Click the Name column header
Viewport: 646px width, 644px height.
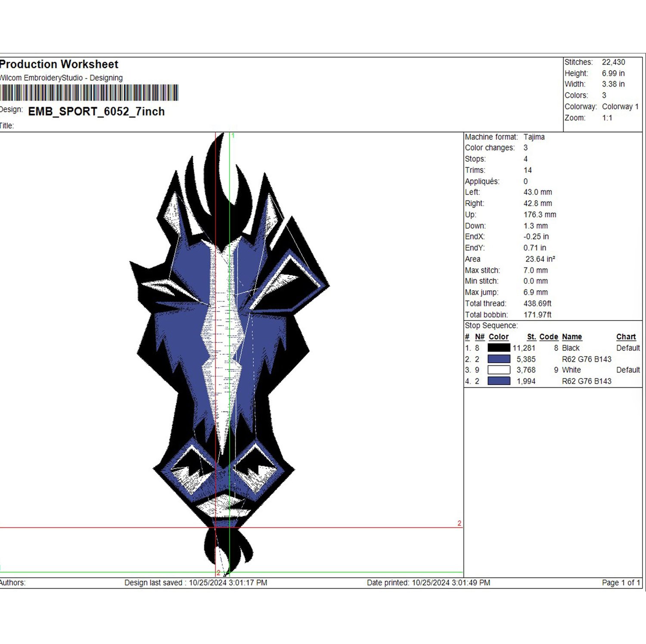click(x=572, y=337)
